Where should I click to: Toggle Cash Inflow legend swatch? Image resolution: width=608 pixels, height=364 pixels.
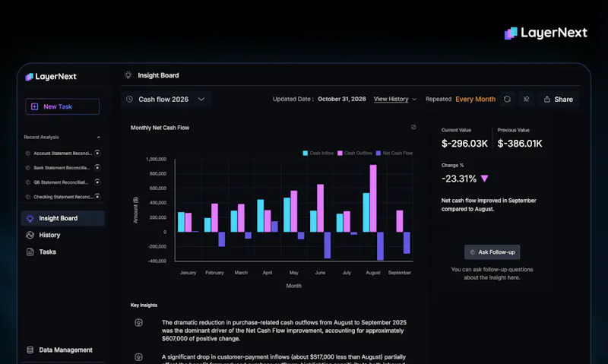click(306, 153)
